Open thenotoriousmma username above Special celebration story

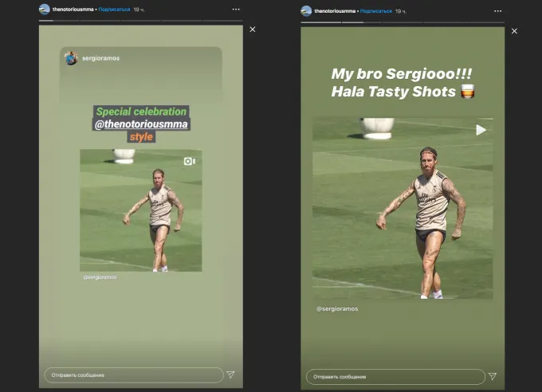73,10
